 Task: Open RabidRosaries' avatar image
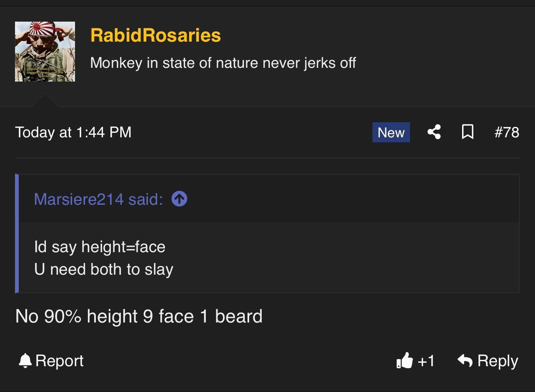(x=45, y=52)
